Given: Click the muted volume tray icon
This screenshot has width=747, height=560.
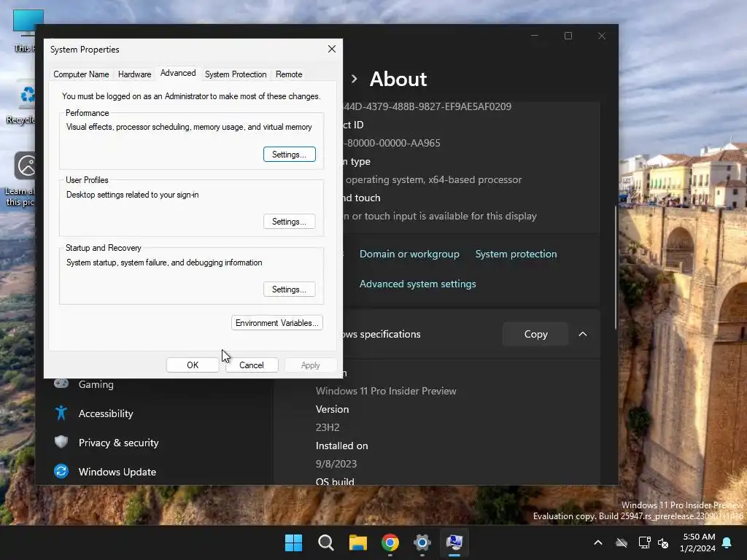Looking at the screenshot, I should (663, 542).
